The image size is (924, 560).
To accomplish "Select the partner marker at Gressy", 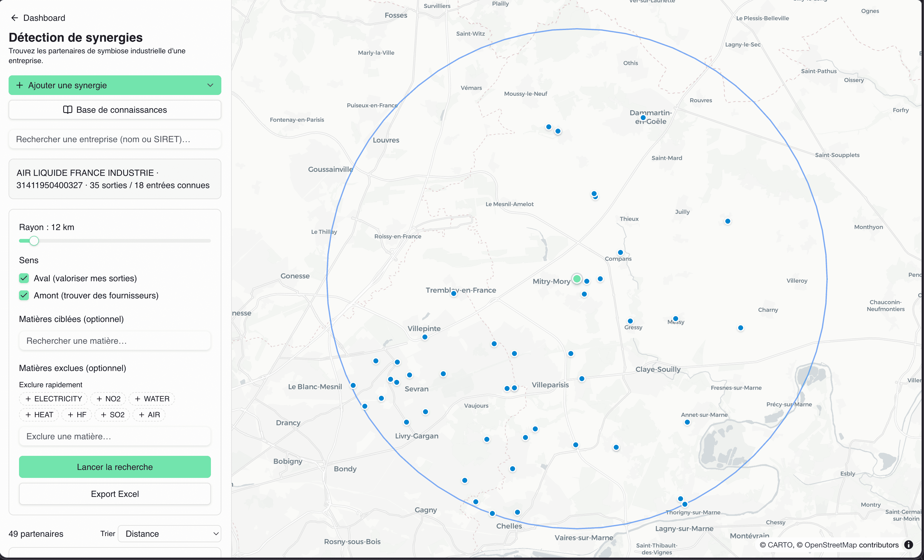I will point(630,321).
